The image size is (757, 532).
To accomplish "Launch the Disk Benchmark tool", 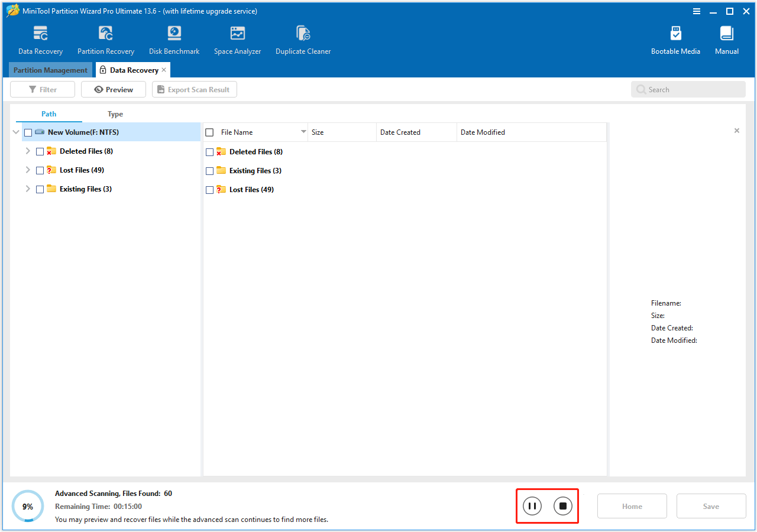I will pyautogui.click(x=173, y=38).
